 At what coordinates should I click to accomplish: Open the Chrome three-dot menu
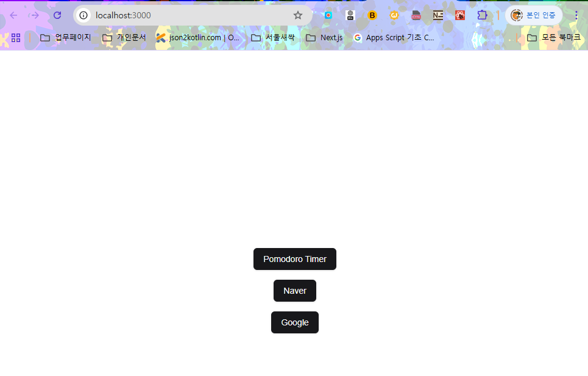click(x=576, y=15)
